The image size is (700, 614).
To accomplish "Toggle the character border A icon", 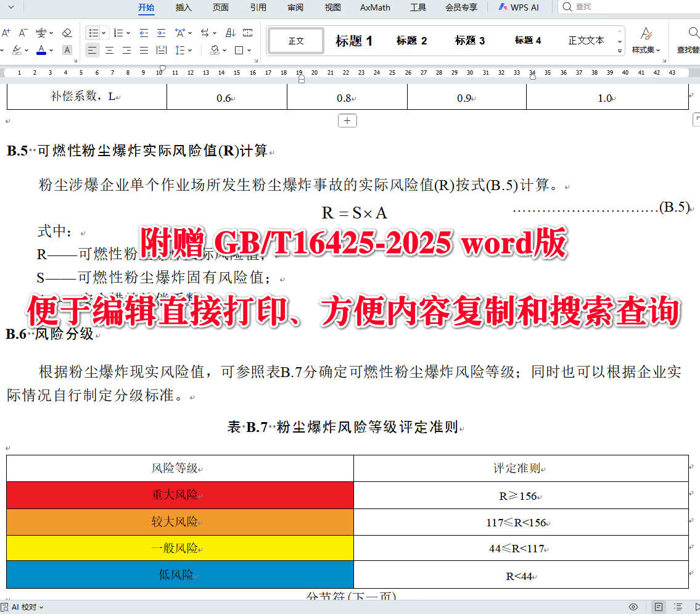I will click(67, 50).
